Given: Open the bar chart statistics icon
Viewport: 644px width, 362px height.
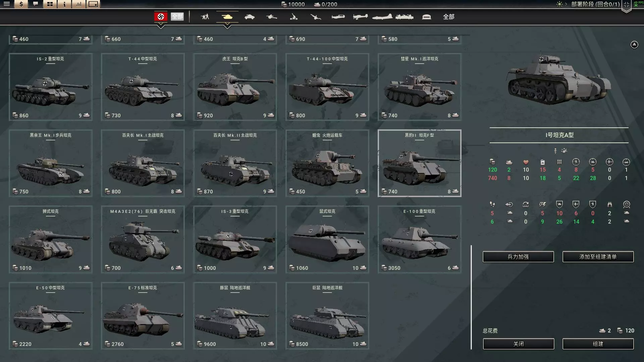Looking at the screenshot, I should 79,4.
